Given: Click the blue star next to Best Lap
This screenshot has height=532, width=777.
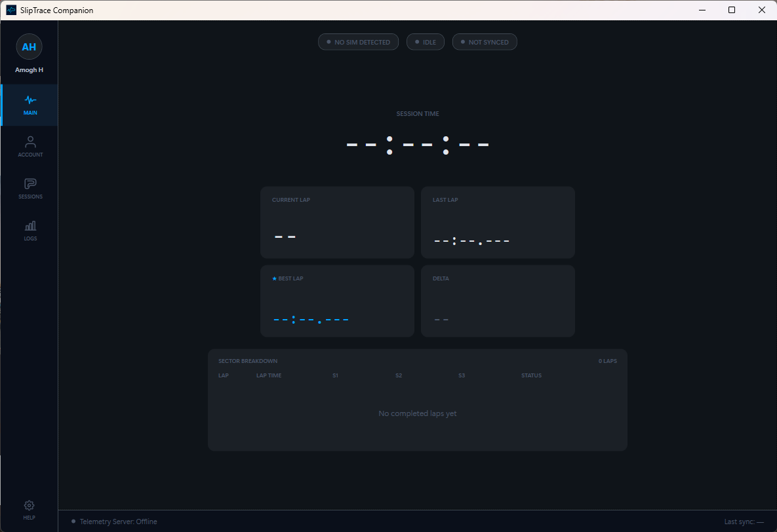Looking at the screenshot, I should pyautogui.click(x=275, y=278).
